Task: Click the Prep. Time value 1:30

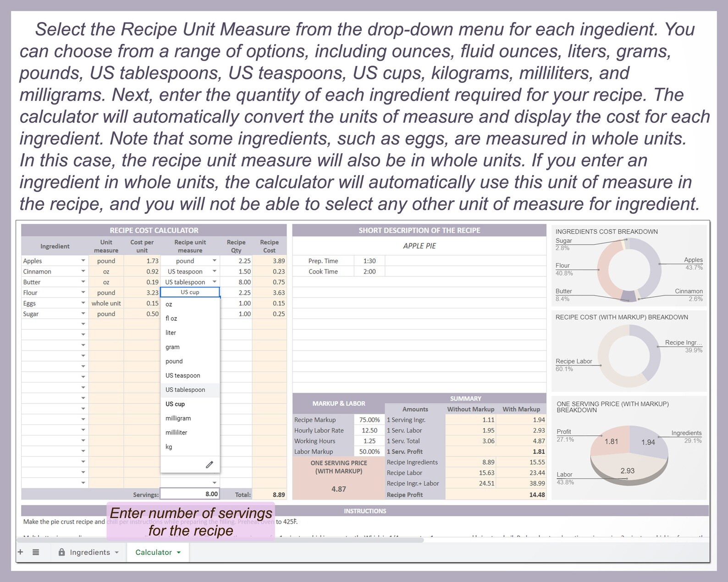Action: [369, 261]
